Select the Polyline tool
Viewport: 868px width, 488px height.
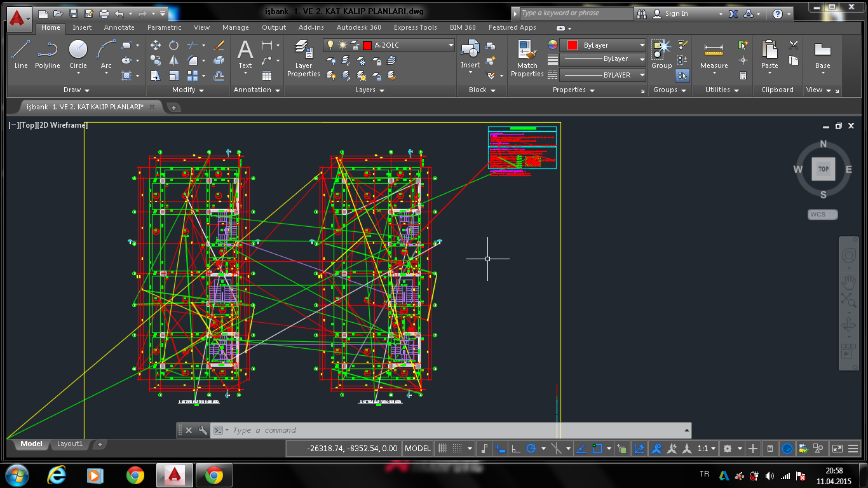(x=48, y=55)
